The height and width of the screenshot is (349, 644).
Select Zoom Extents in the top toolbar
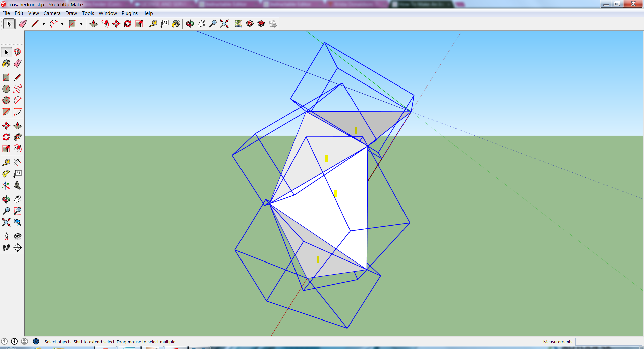224,24
